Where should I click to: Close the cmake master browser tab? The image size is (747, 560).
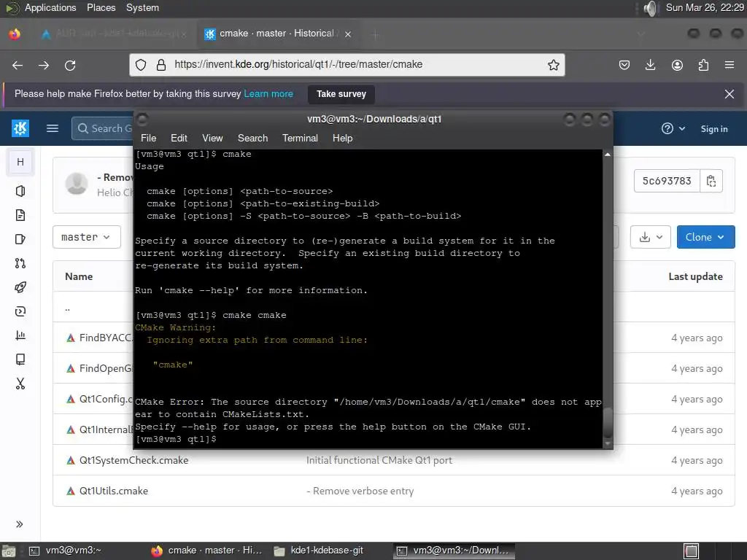point(348,34)
